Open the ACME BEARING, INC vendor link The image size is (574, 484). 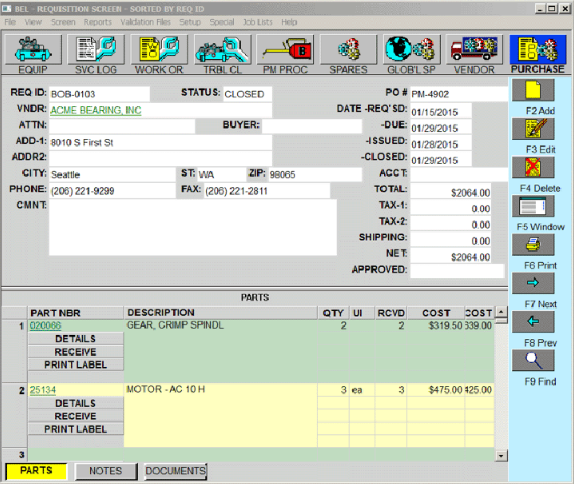pos(96,110)
